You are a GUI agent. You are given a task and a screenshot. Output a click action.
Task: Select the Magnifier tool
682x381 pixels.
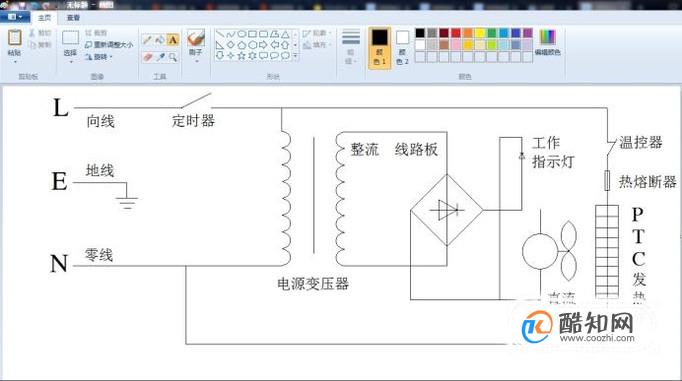coord(173,57)
